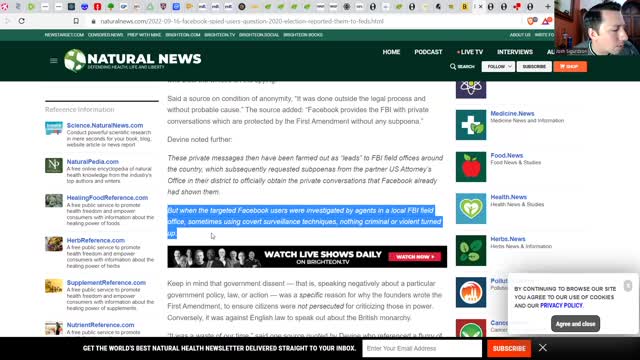Open the Podcast menu item
The width and height of the screenshot is (640, 360).
(x=428, y=52)
